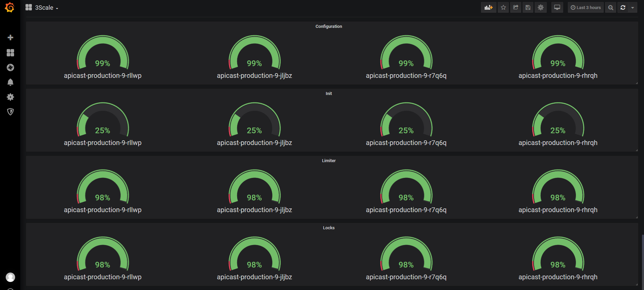
Task: Open the Dashboards icon in sidebar
Action: pos(10,53)
